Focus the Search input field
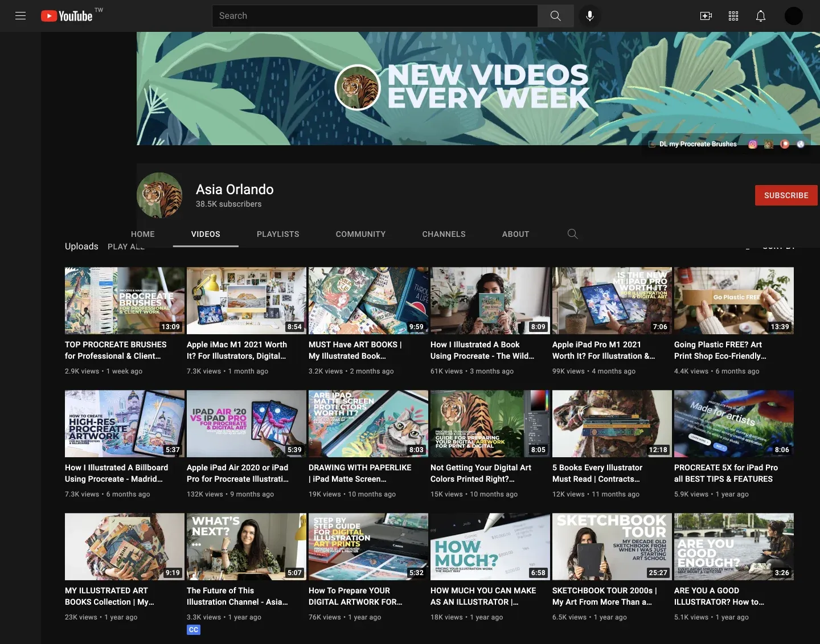This screenshot has height=644, width=820. [x=375, y=16]
